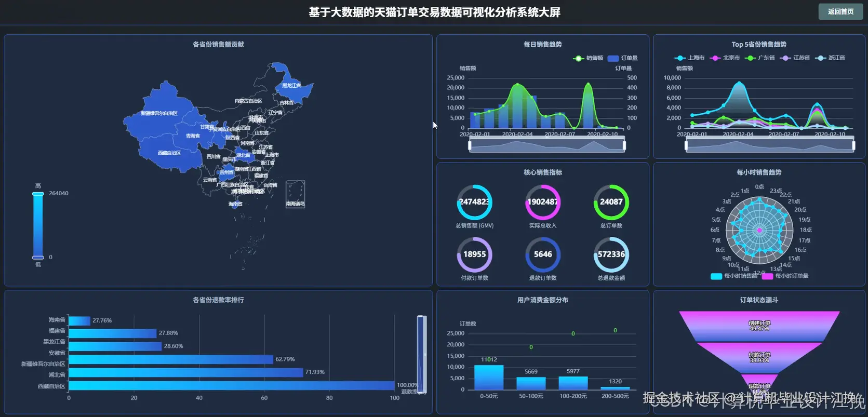The image size is (868, 417).
Task: Select the 总退款金额 gauge ring
Action: (611, 254)
